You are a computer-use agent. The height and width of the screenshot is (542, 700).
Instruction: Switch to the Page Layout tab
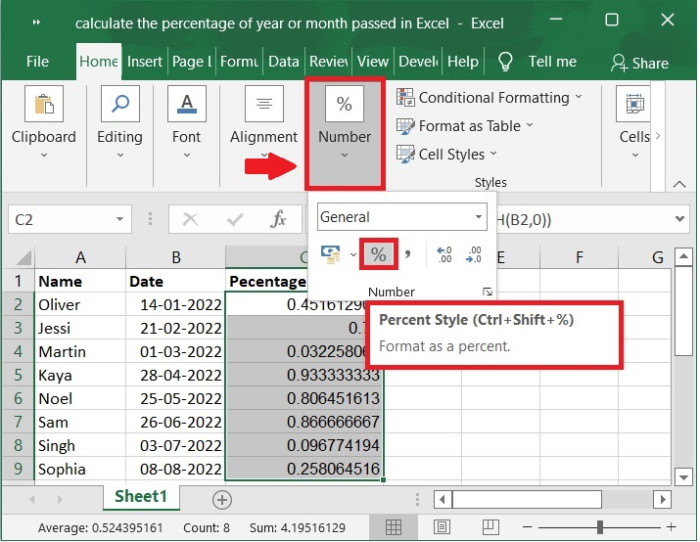coord(192,62)
